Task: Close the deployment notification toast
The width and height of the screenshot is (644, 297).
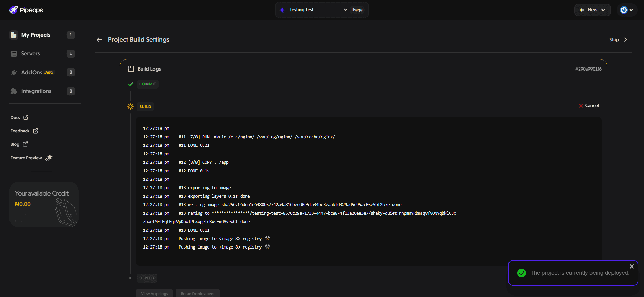Action: 632,266
